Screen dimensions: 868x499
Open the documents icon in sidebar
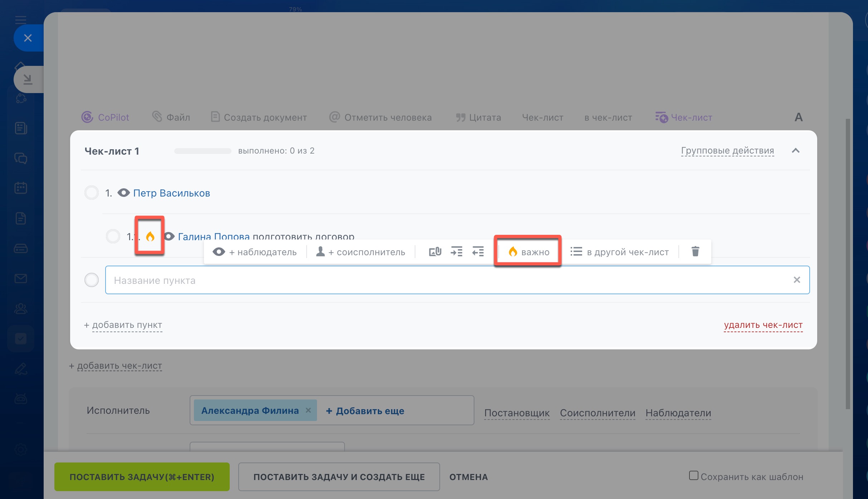pos(21,218)
